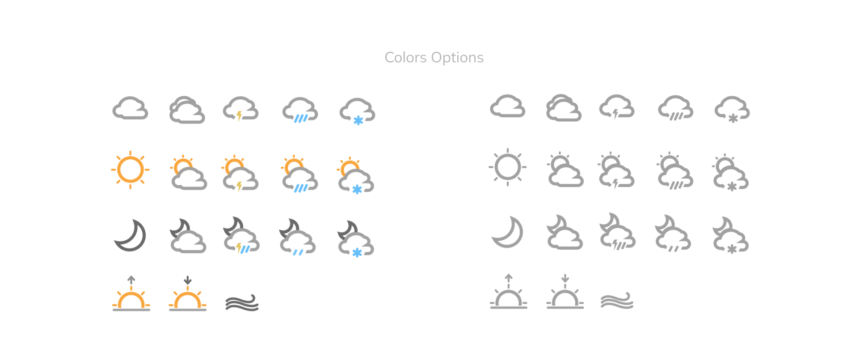Click the gray moon with thunderstorm rain icon
The image size is (868, 358).
coord(617,231)
